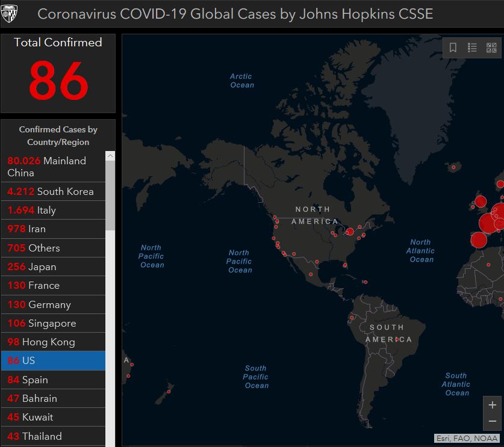Click the red marker on New Zealand
The width and height of the screenshot is (504, 447).
(169, 392)
